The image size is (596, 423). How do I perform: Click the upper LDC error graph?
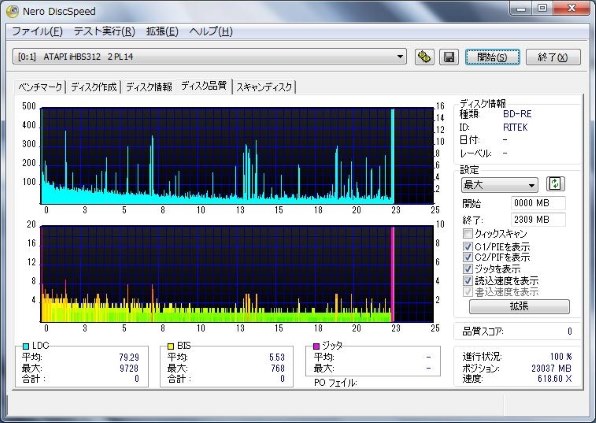(x=237, y=156)
